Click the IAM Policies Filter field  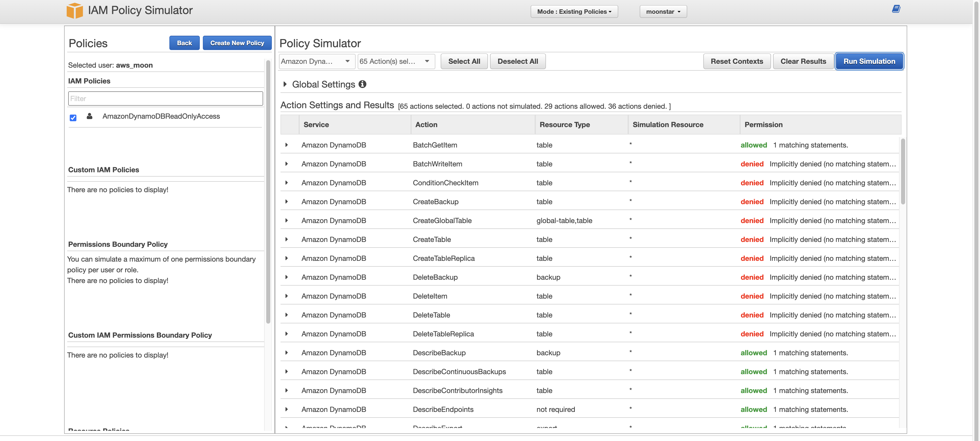tap(166, 99)
